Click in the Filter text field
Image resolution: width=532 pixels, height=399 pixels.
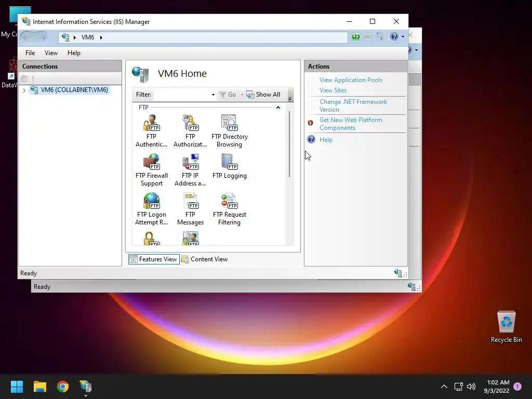point(182,95)
